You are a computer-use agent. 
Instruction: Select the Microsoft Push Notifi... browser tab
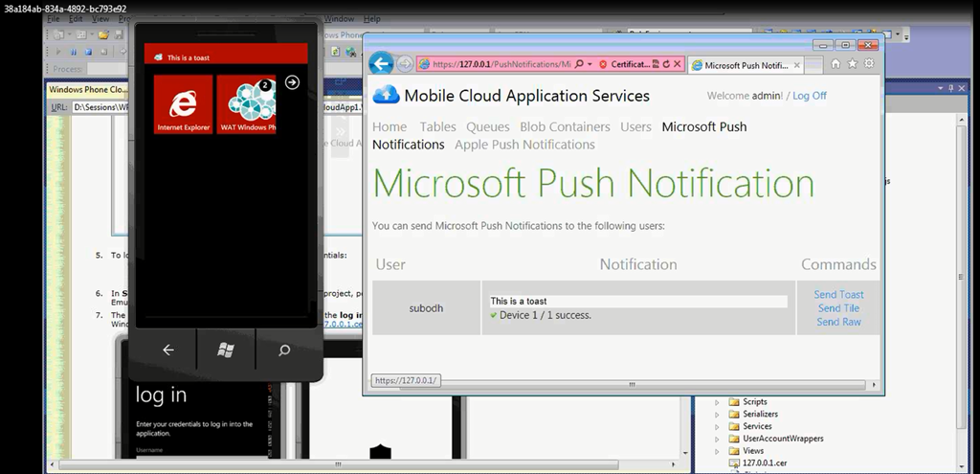pos(746,65)
